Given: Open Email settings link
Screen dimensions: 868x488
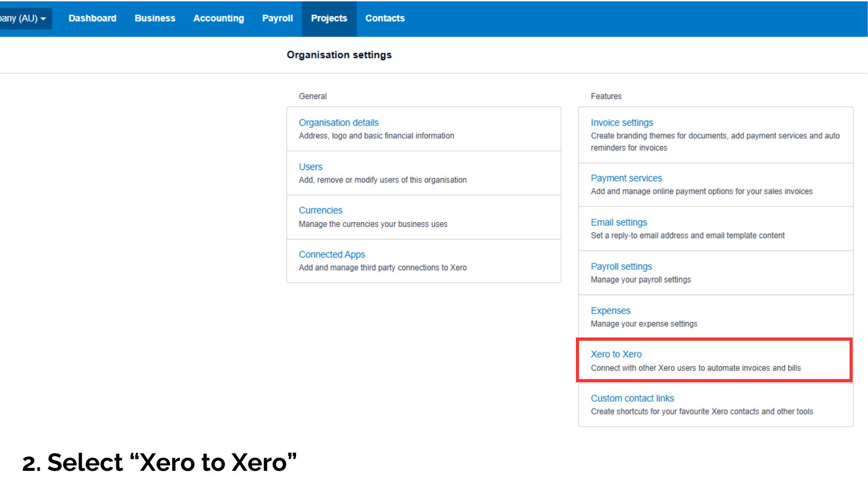Looking at the screenshot, I should 618,222.
